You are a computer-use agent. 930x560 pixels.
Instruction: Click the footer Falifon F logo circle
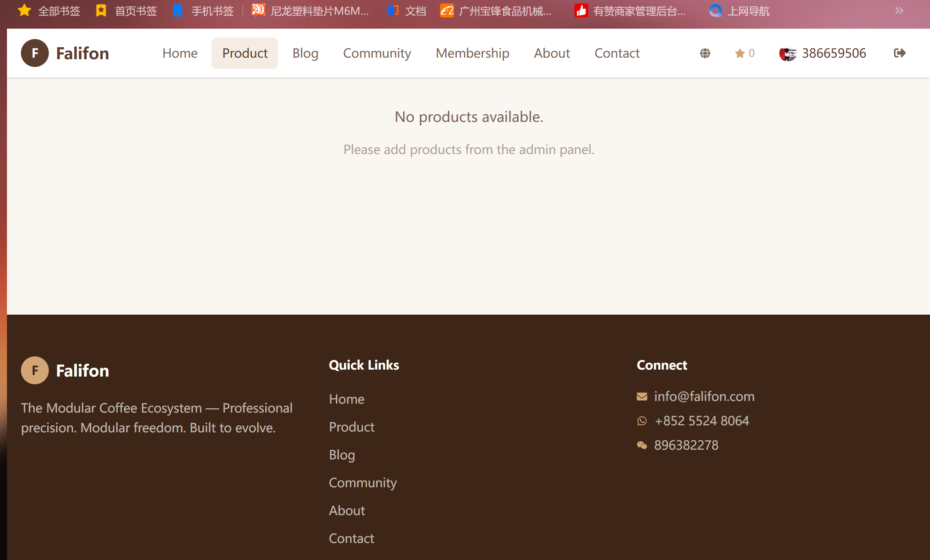point(35,370)
